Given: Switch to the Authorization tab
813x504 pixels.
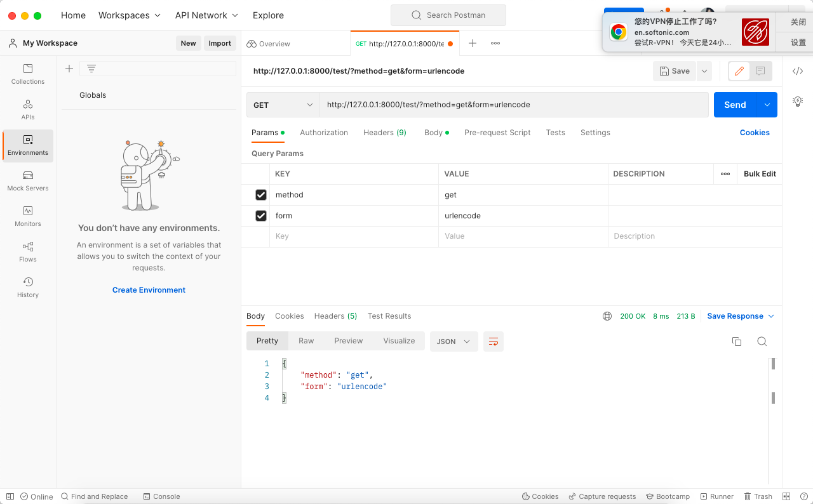Looking at the screenshot, I should [324, 133].
